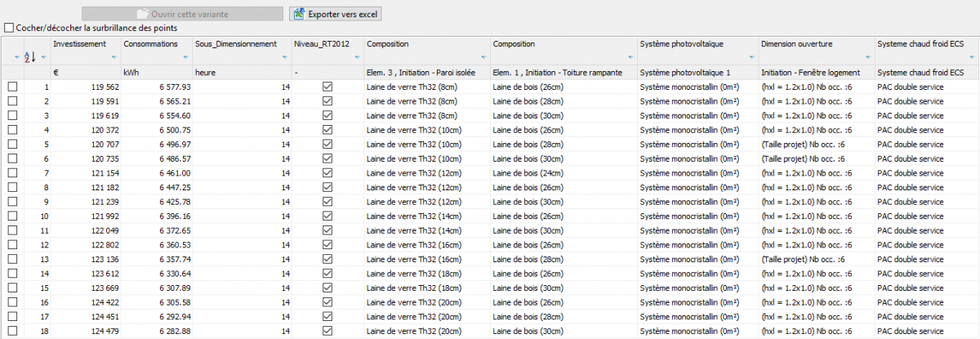This screenshot has width=980, height=339.
Task: Open the Dimension ouverture filter arrow
Action: click(867, 57)
